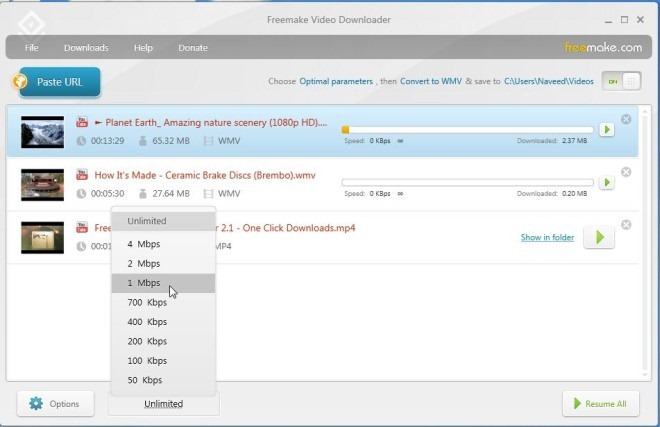Select 200 Kbps speed limit
This screenshot has width=660, height=427.
click(164, 341)
